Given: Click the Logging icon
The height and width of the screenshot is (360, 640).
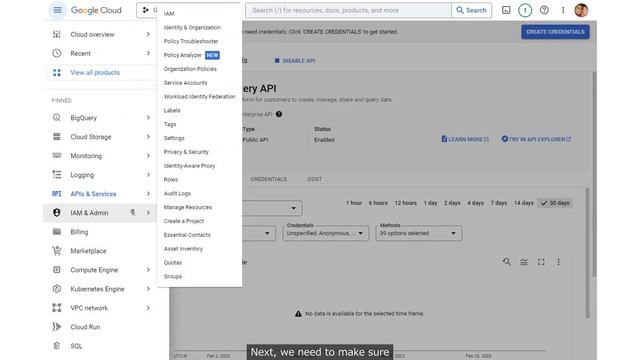Looking at the screenshot, I should tap(57, 175).
